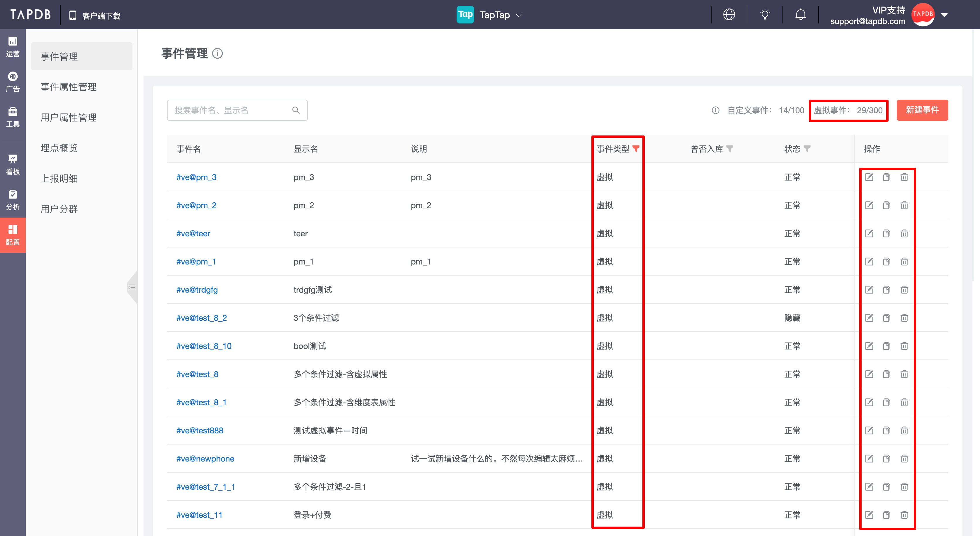Open the #ve@trdgfg event link
Image resolution: width=980 pixels, height=536 pixels.
(x=197, y=290)
